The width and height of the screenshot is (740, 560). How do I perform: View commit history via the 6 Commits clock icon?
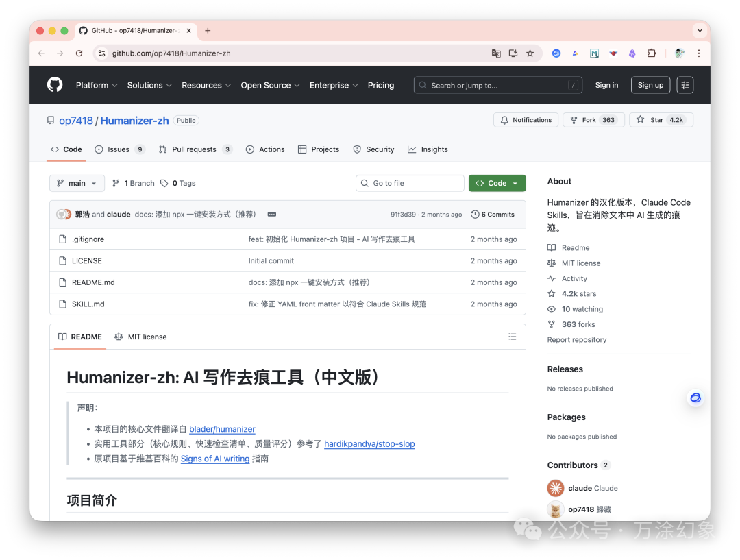point(476,214)
